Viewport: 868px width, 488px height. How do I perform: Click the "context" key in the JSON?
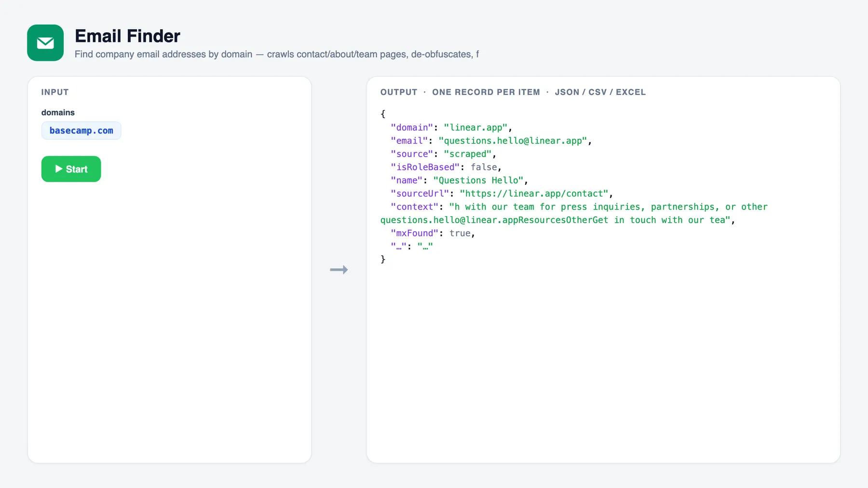point(414,207)
